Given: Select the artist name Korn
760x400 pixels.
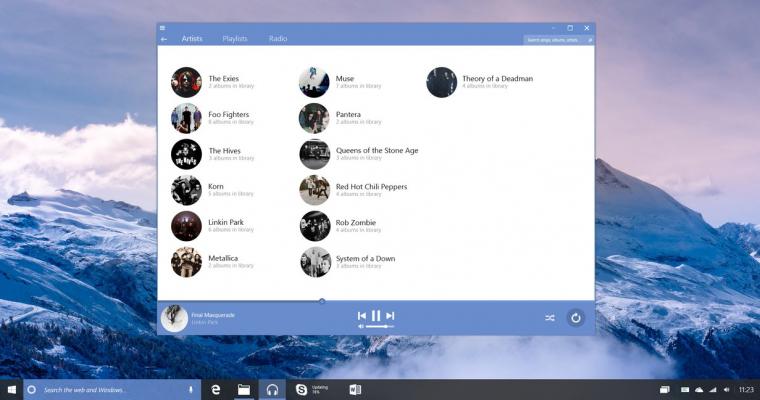Looking at the screenshot, I should 216,186.
